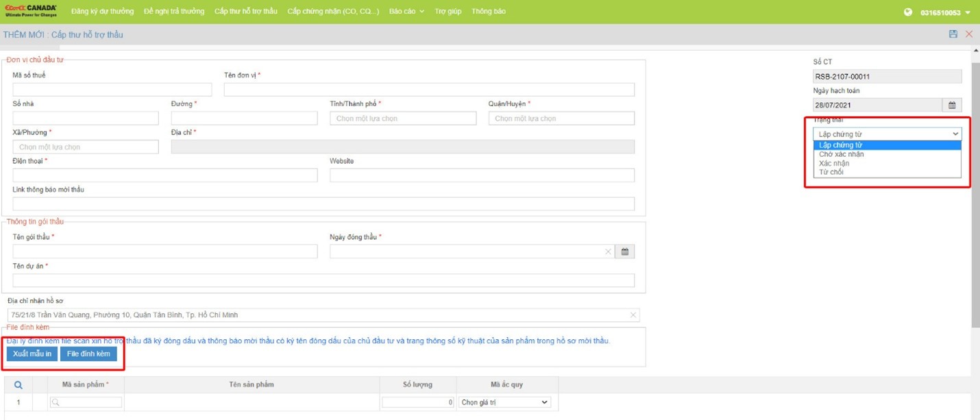The image size is (980, 420).
Task: Click the File đính kèm button
Action: coord(88,354)
